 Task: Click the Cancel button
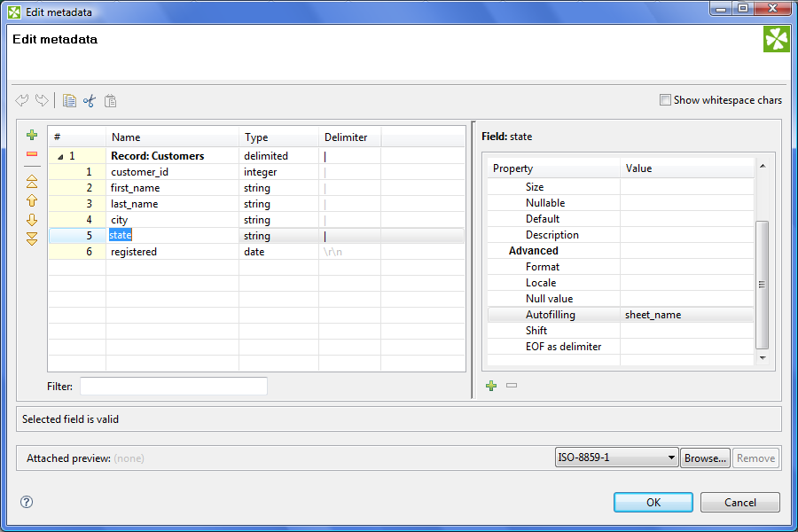coord(740,503)
